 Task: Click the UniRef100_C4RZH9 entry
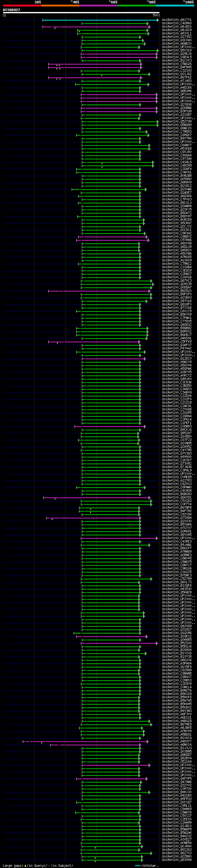pyautogui.click(x=176, y=165)
